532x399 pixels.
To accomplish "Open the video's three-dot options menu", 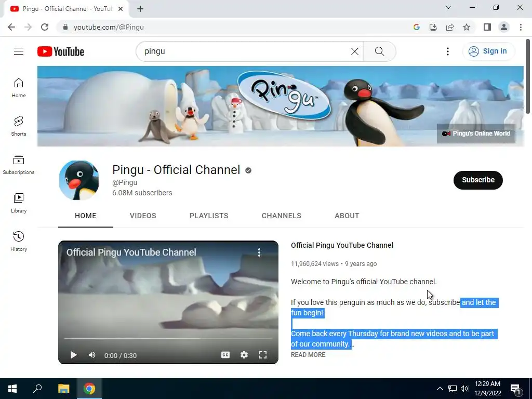I will tap(259, 252).
